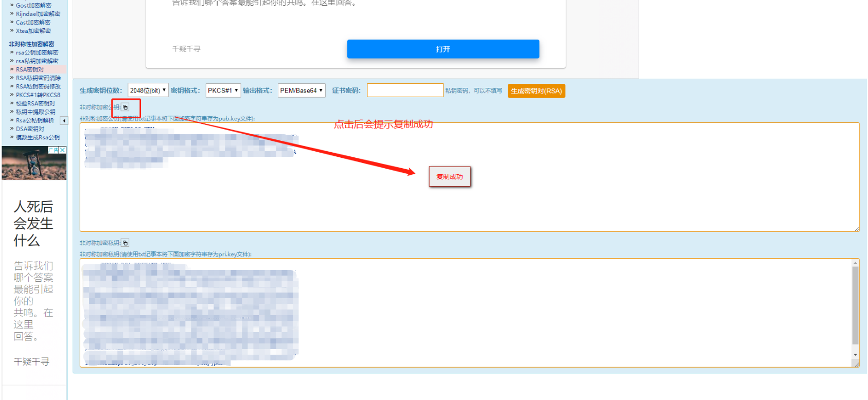Close the sidebar ad with the X
This screenshot has height=400, width=868.
pyautogui.click(x=63, y=150)
